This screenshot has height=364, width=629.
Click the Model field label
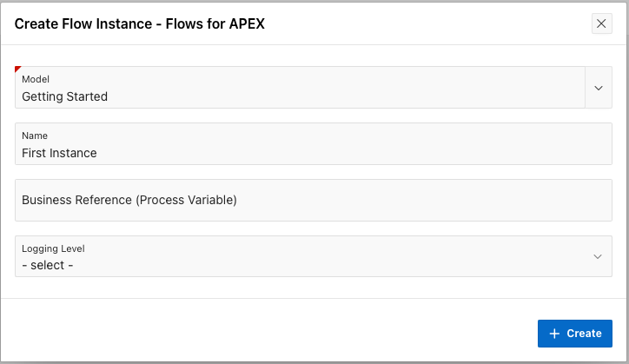[36, 79]
